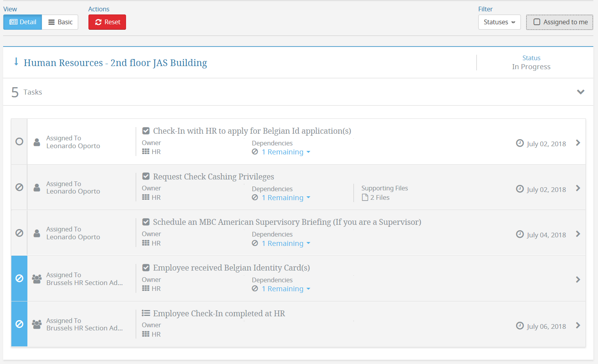Open 1 Remaining dropdown in Supervisory Briefing row
The height and width of the screenshot is (364, 598).
286,244
